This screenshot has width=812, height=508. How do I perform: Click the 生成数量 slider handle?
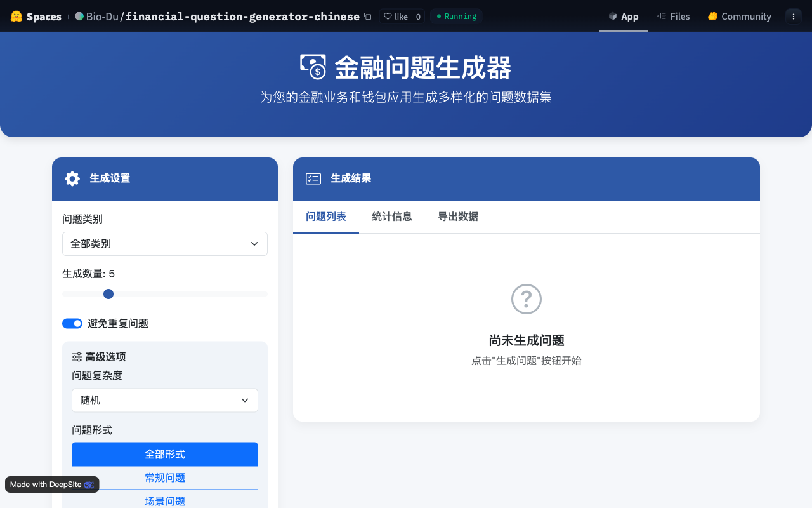click(x=108, y=294)
